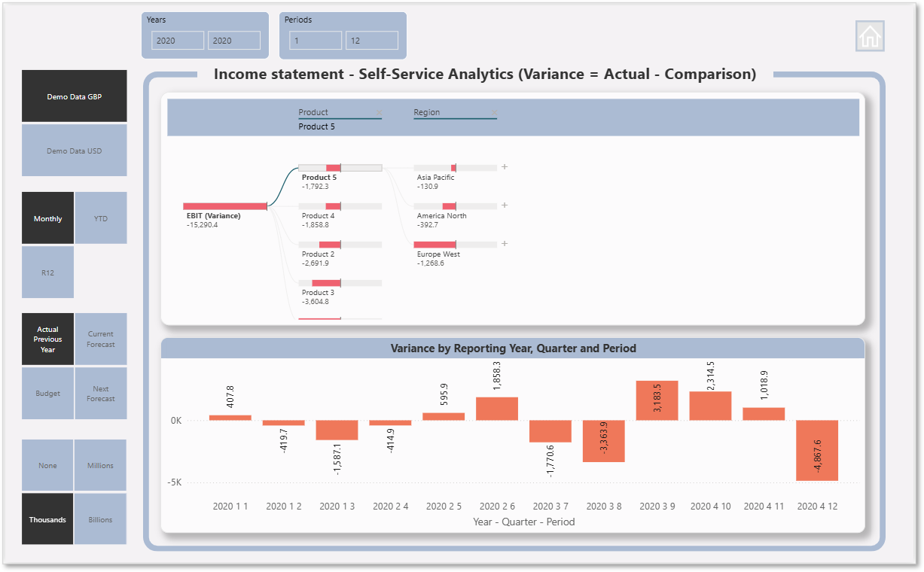924x572 pixels.
Task: Select the Product 2 node
Action: point(340,245)
